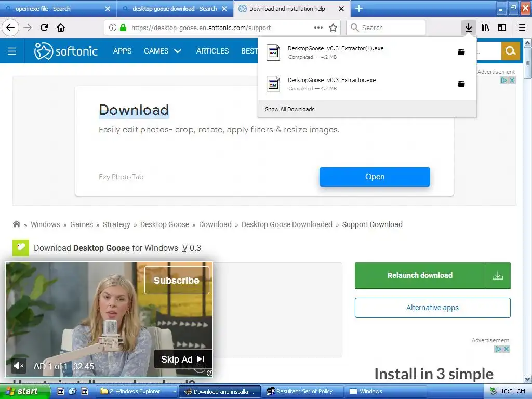Open containing folder for DesktopGoose_v0.3_Extractor.exe

[x=461, y=84]
